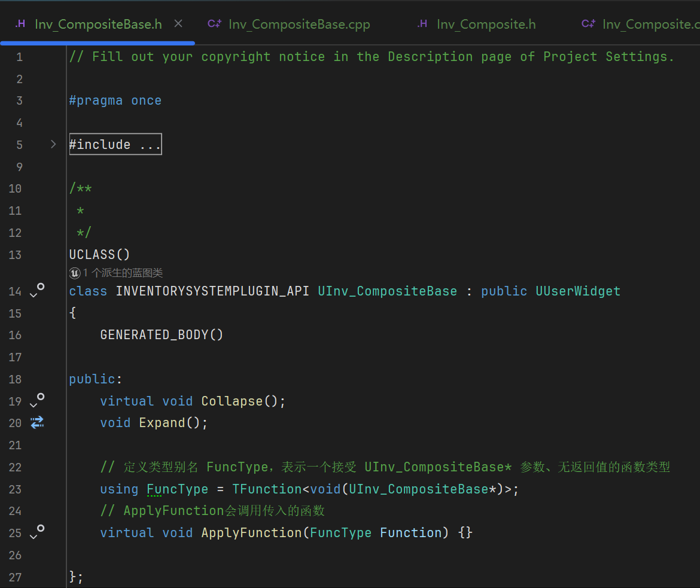Click the ApplyFunction comment on line 24
700x588 pixels.
pyautogui.click(x=212, y=510)
